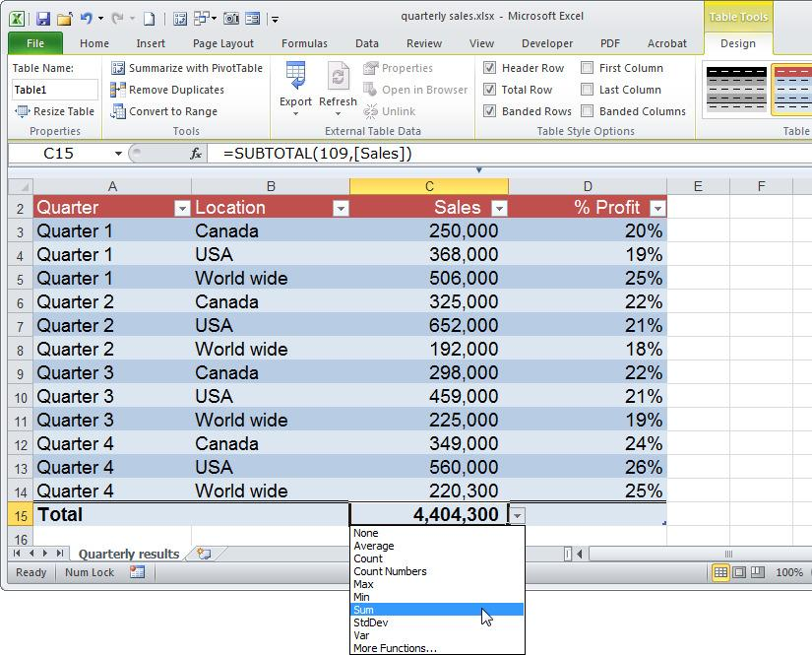
Task: Click into the formula bar with SUBTOTAL formula
Action: tap(510, 154)
